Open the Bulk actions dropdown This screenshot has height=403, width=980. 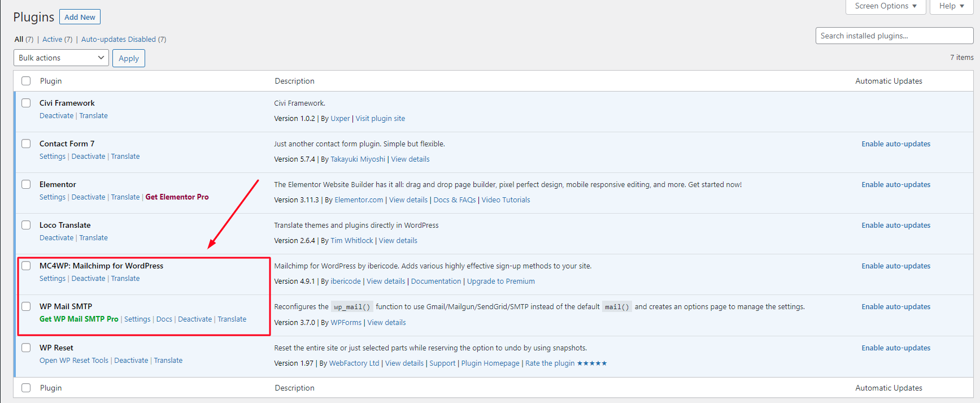tap(61, 58)
